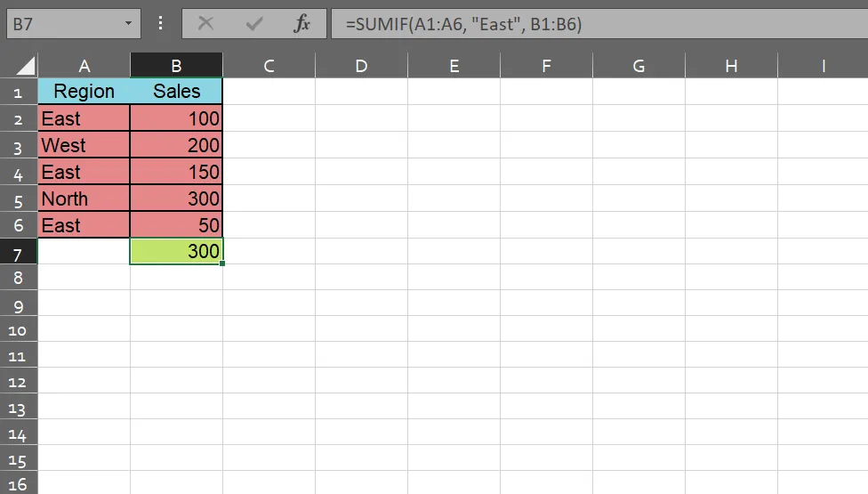Click green result cell B7 showing 300
Screen dimensions: 868x494
click(x=177, y=251)
